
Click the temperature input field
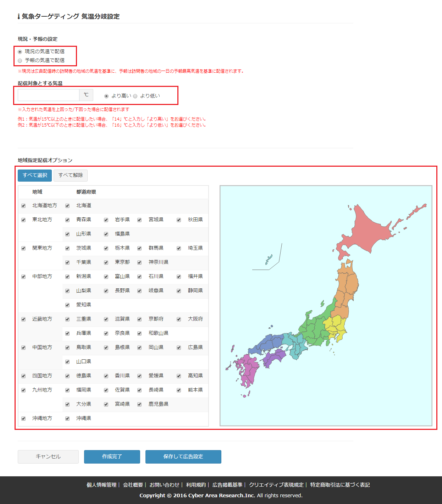(x=49, y=95)
